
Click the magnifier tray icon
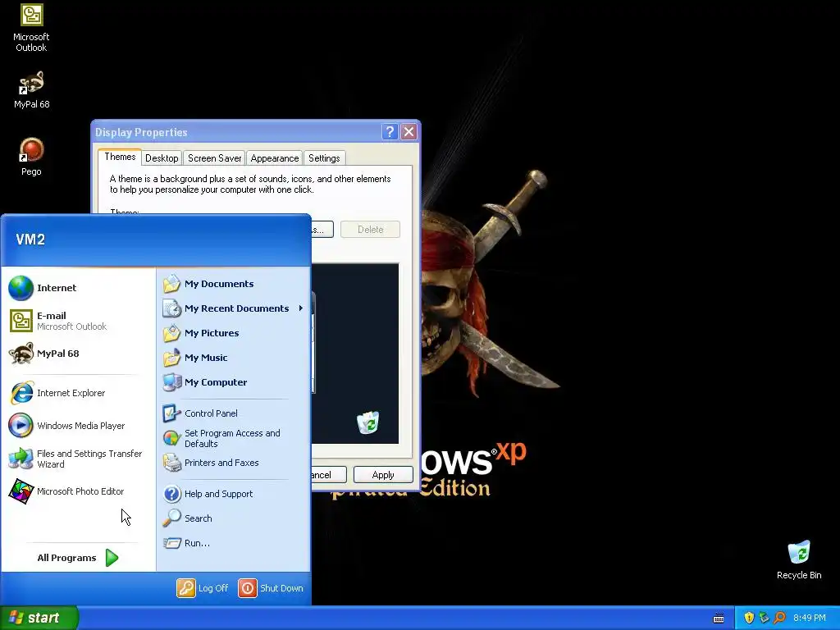point(779,618)
